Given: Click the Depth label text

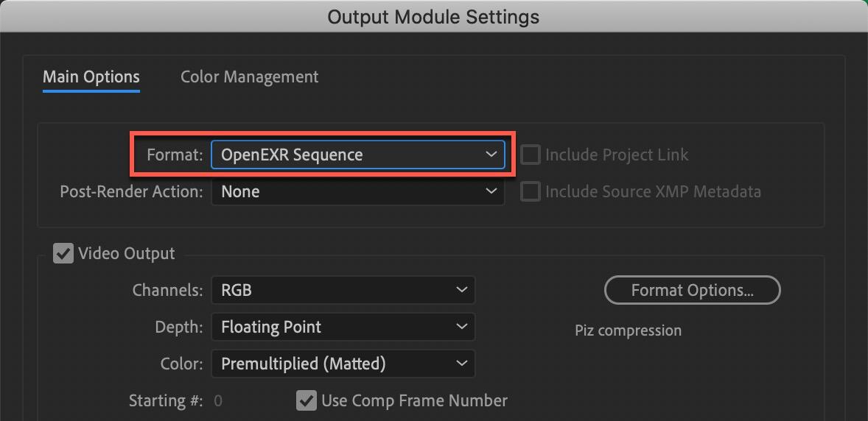Looking at the screenshot, I should pos(178,327).
